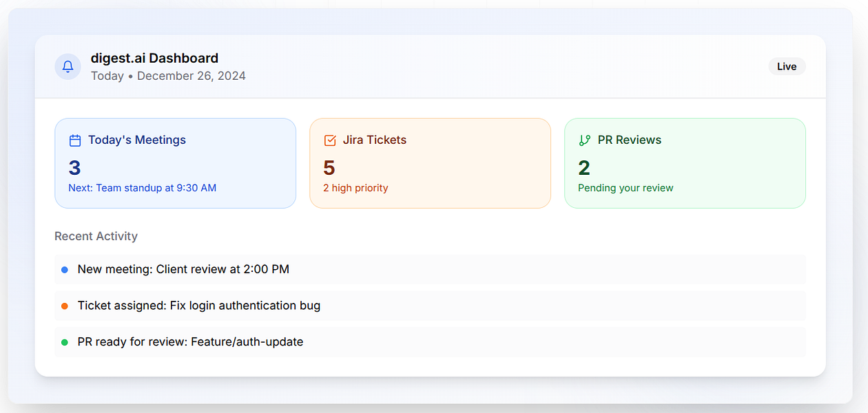Click the branch icon beside PR Reviews
868x413 pixels.
click(585, 140)
